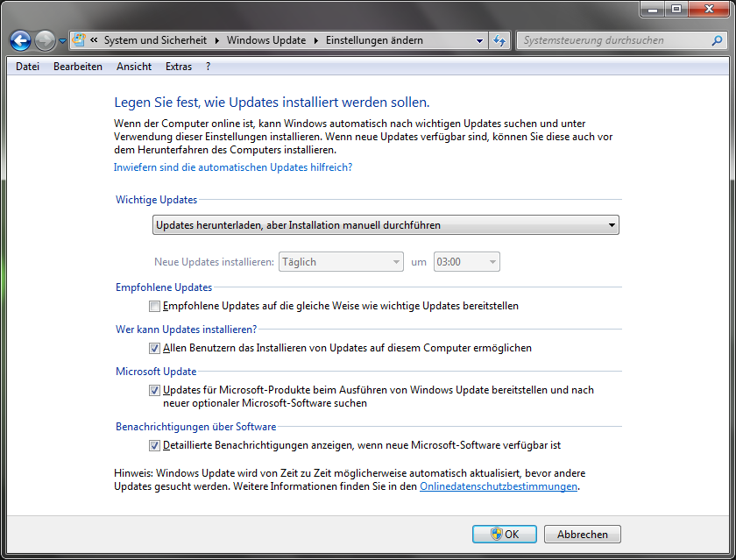This screenshot has width=736, height=560.
Task: Click the refresh icon beside the address bar
Action: pyautogui.click(x=499, y=40)
